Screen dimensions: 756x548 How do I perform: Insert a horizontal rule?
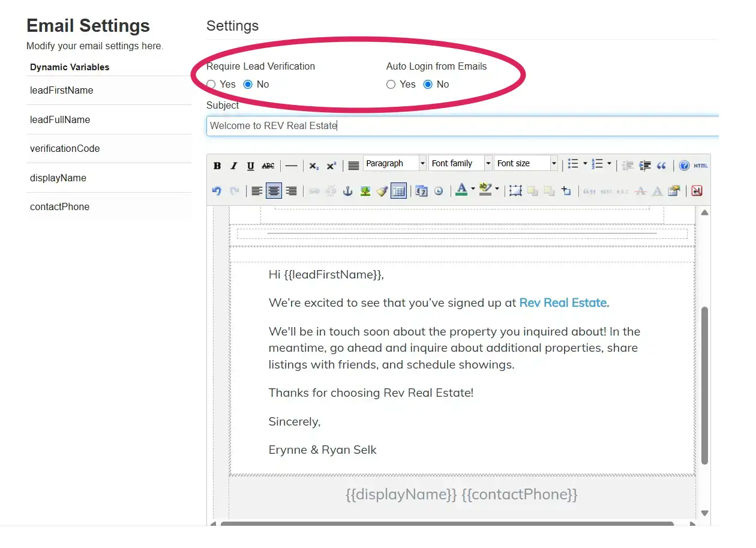[x=291, y=166]
